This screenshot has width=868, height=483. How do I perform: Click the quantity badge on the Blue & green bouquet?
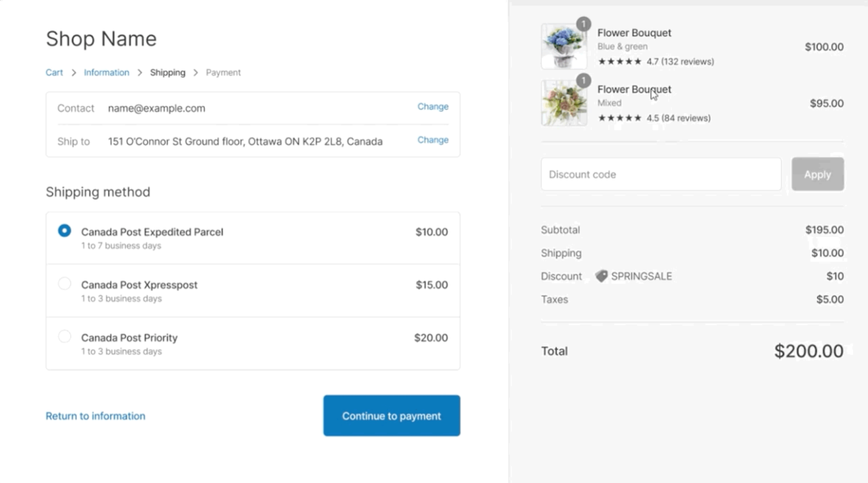pos(583,23)
